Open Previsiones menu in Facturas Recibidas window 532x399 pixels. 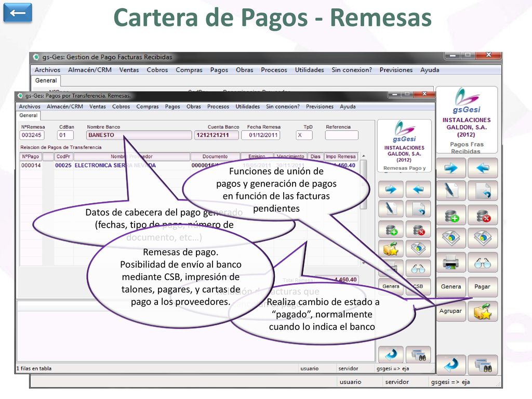coord(396,70)
